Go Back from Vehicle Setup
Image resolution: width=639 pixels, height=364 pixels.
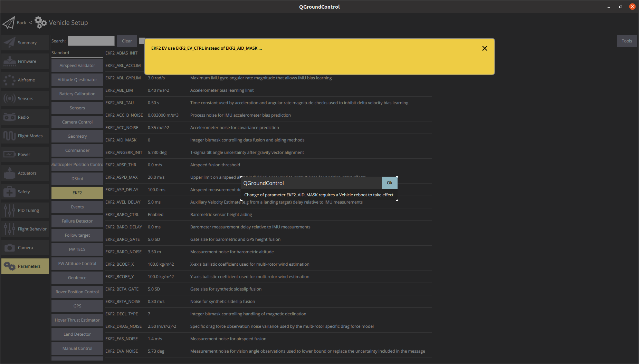pyautogui.click(x=21, y=23)
